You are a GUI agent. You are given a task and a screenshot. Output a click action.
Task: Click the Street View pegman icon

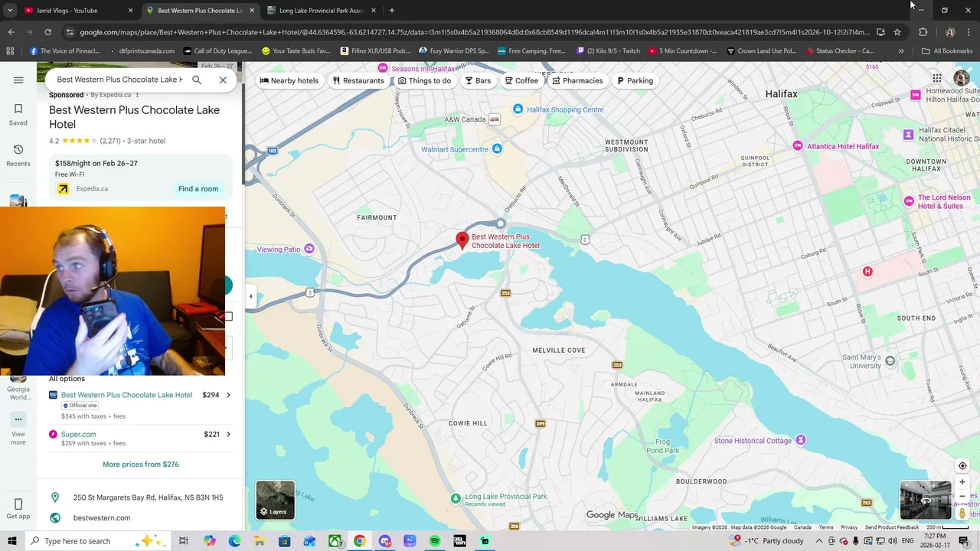tap(962, 514)
